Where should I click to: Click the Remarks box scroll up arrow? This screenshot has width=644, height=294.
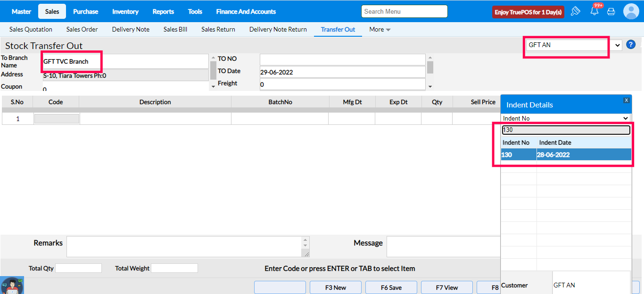[x=305, y=240]
